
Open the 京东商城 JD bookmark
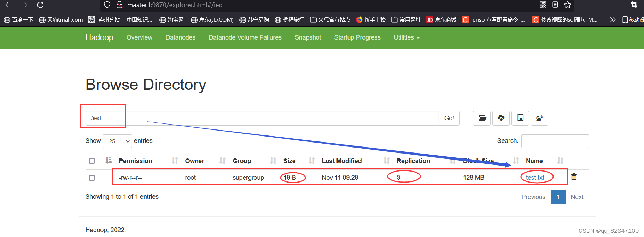[x=441, y=20]
